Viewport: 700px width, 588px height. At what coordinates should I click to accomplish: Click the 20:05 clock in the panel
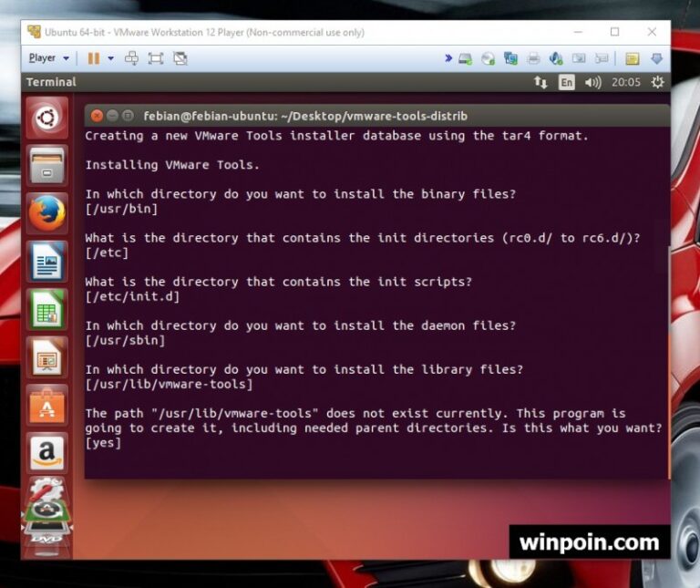(626, 82)
